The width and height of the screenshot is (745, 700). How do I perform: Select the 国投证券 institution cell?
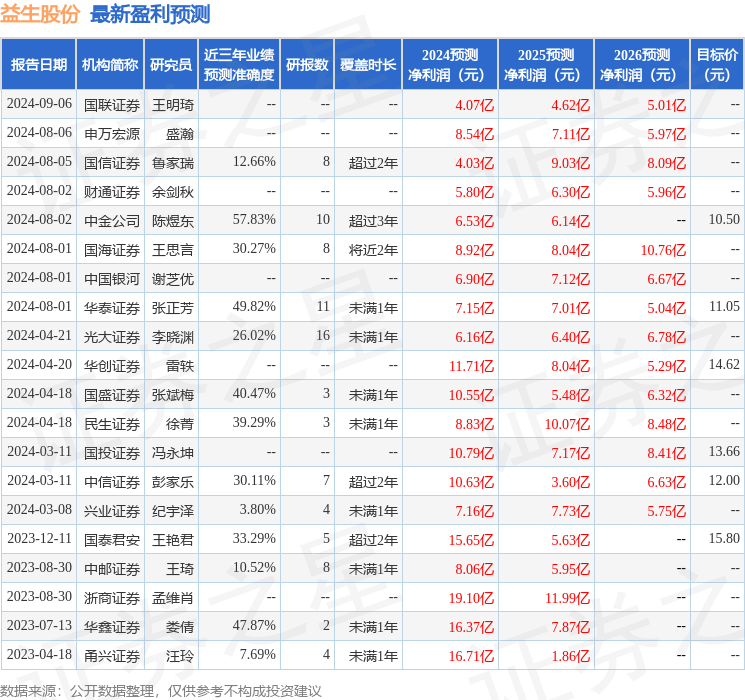pos(112,453)
